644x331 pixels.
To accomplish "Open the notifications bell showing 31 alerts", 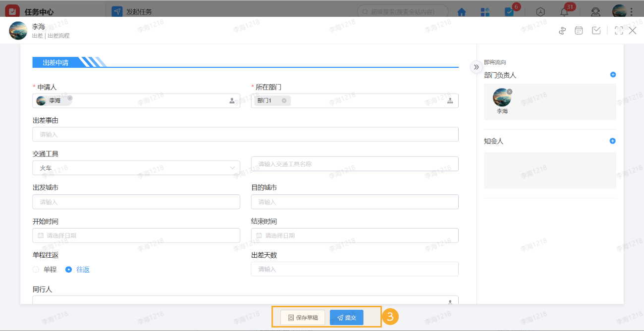I will [x=565, y=11].
